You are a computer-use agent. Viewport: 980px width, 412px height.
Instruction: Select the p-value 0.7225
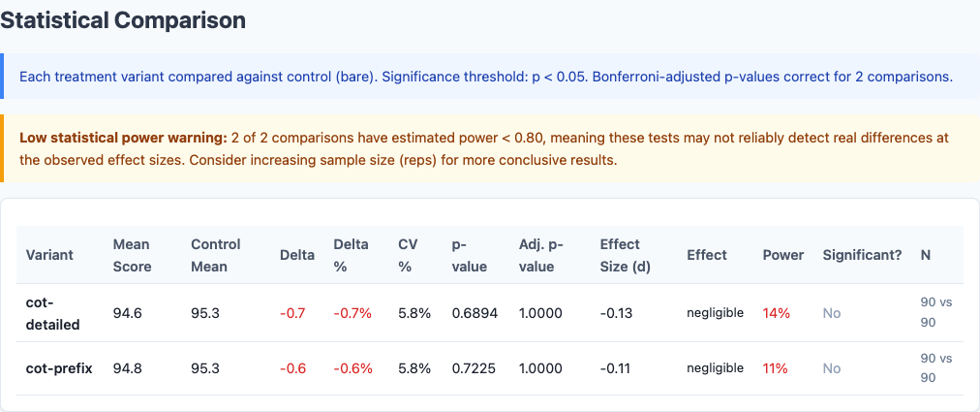tap(474, 368)
